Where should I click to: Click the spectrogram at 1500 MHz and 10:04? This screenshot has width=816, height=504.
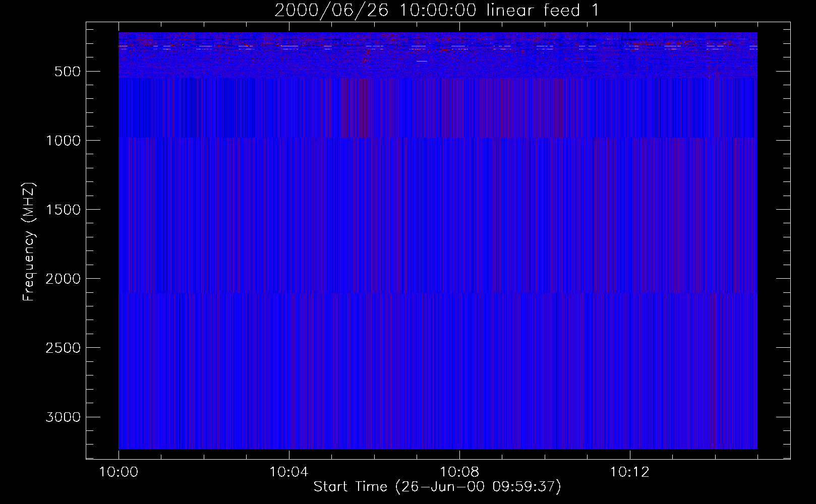pyautogui.click(x=289, y=209)
